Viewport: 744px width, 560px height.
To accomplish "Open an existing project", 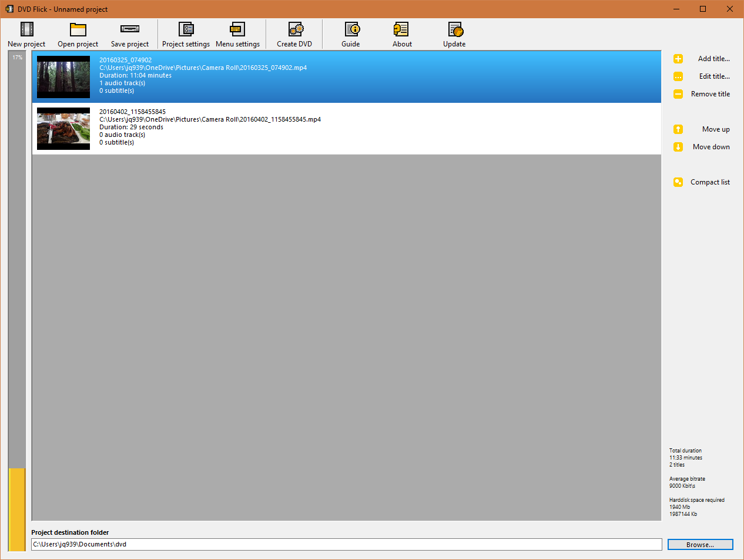I will pos(78,33).
